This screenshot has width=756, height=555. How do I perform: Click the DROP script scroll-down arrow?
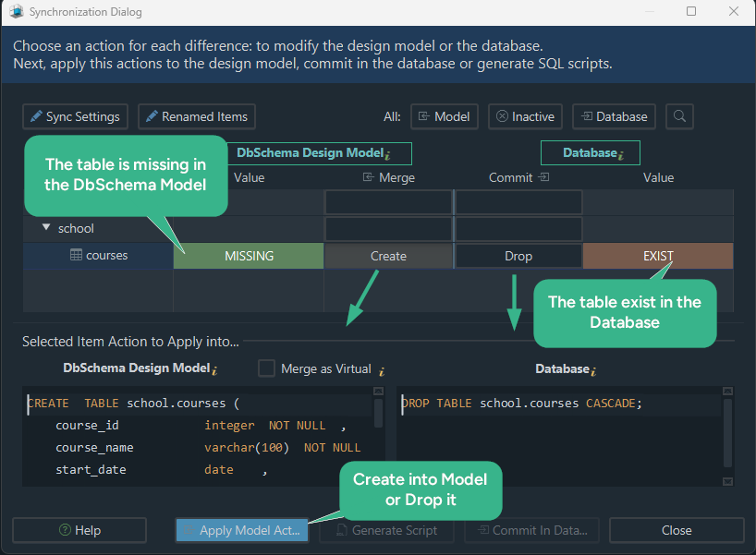pos(727,481)
